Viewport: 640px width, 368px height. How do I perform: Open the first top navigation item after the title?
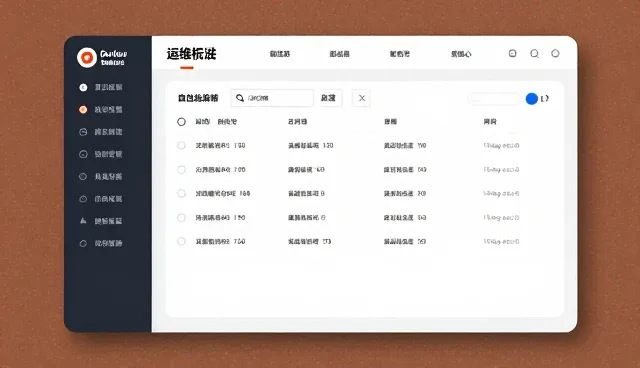(x=280, y=54)
